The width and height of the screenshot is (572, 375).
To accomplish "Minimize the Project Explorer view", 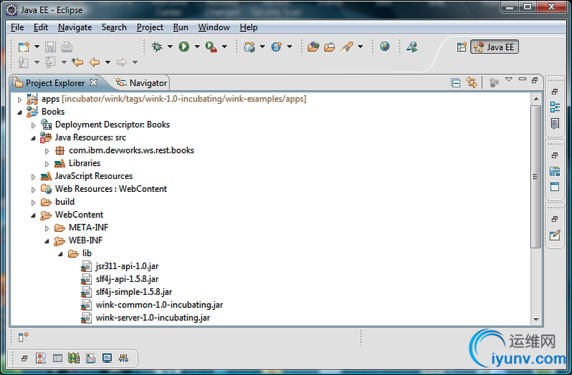I will [x=522, y=79].
